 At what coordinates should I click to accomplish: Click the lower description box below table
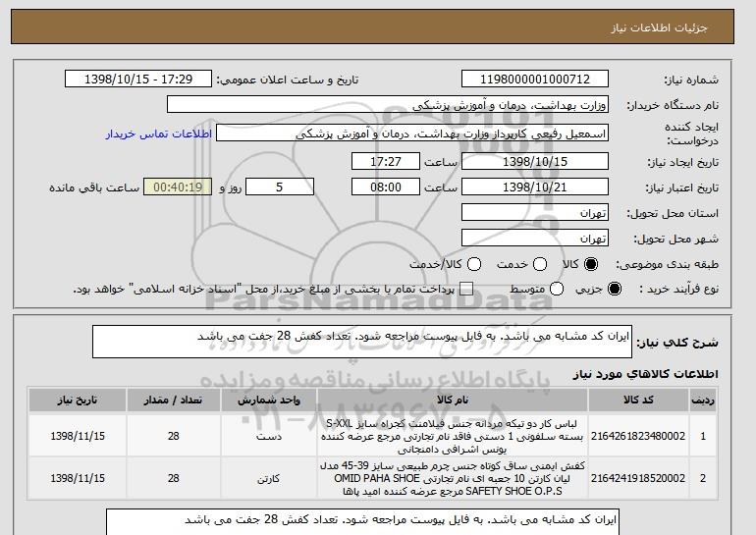tap(362, 522)
